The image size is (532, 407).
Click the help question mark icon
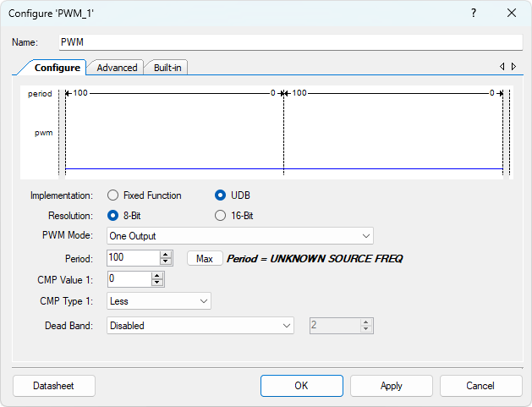coord(473,13)
